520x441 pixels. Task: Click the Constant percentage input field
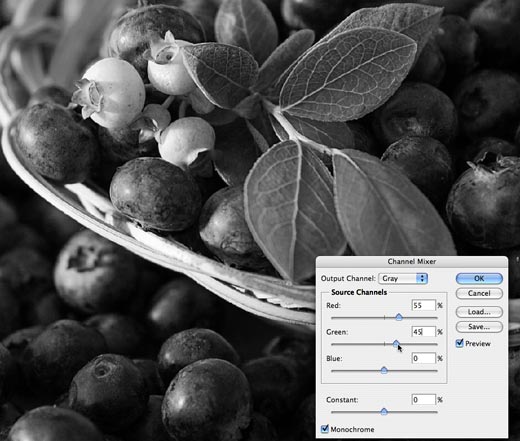[424, 400]
